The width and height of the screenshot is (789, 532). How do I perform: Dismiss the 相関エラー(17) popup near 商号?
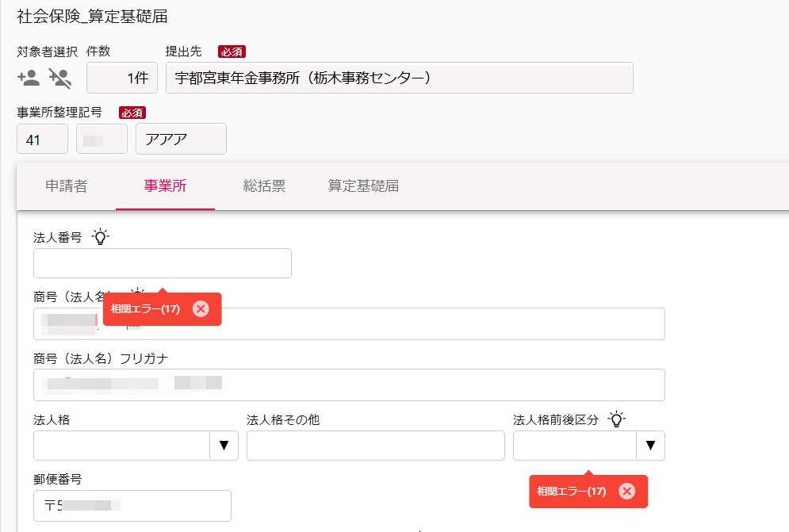pyautogui.click(x=201, y=308)
